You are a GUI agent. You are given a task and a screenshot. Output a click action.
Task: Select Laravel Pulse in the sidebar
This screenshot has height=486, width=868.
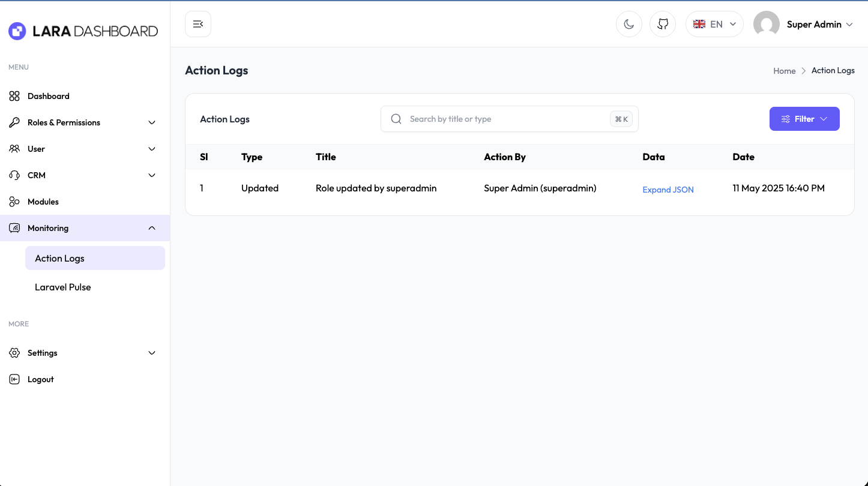pos(63,287)
